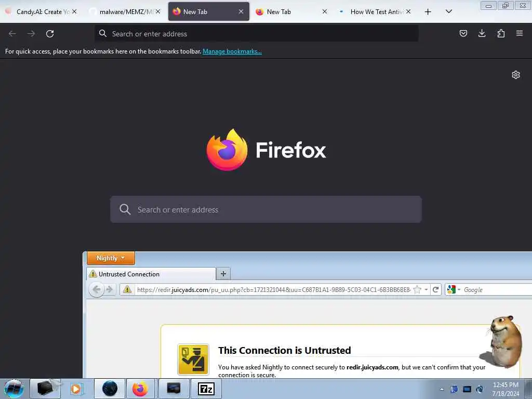Open new tab personalize gear
Image resolution: width=532 pixels, height=399 pixels.
(x=516, y=75)
